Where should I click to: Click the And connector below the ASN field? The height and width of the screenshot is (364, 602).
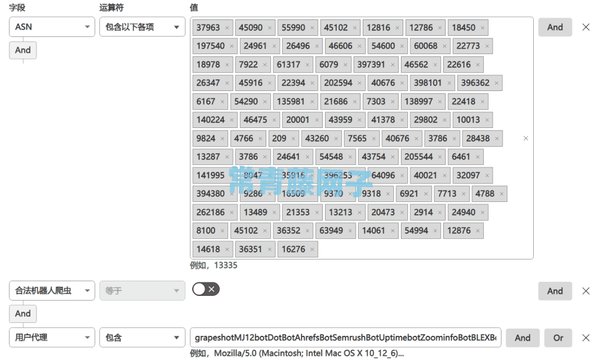tap(22, 50)
